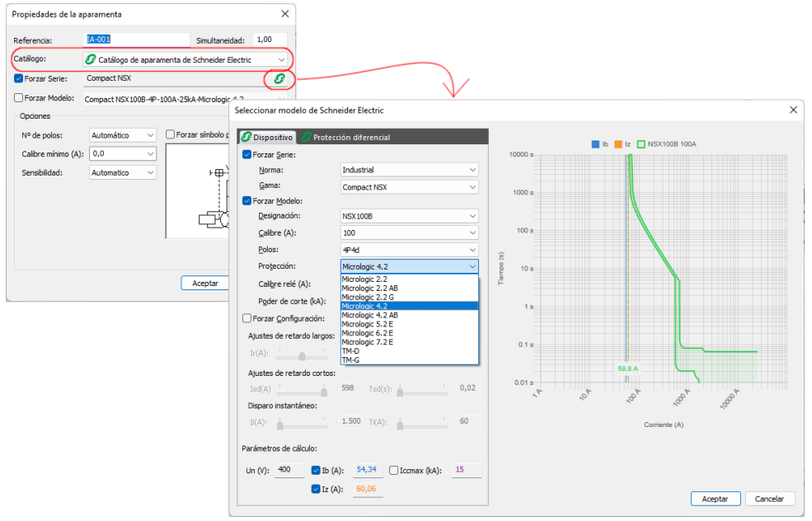Image resolution: width=812 pixels, height=521 pixels.
Task: Check the Iccmax (kA) checkbox
Action: click(393, 470)
